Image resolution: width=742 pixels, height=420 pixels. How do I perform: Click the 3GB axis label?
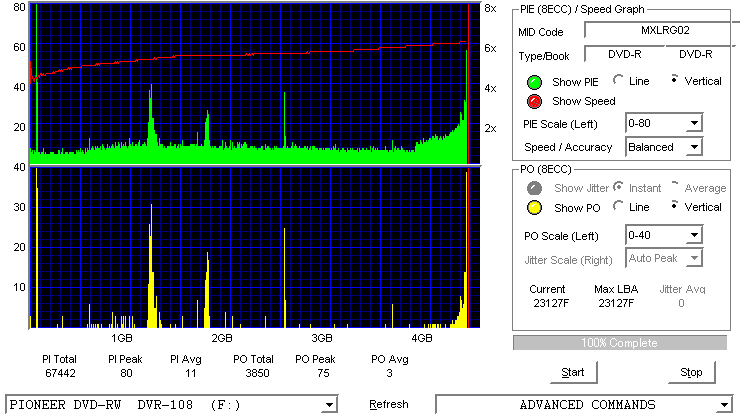(x=322, y=338)
